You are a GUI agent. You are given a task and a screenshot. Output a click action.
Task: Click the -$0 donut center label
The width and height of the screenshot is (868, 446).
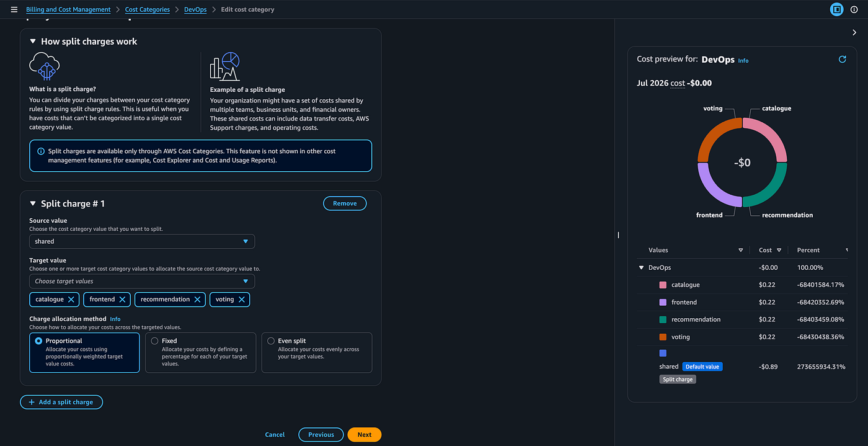point(742,163)
